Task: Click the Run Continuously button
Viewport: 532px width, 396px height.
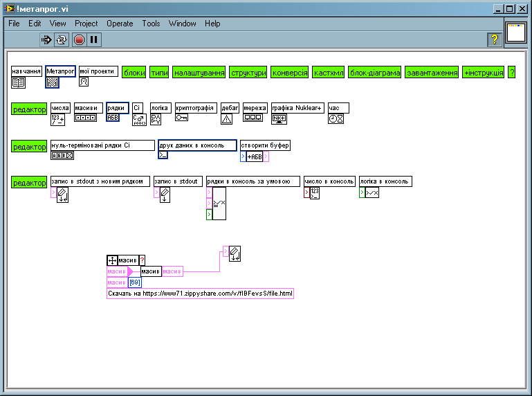Action: (x=62, y=39)
